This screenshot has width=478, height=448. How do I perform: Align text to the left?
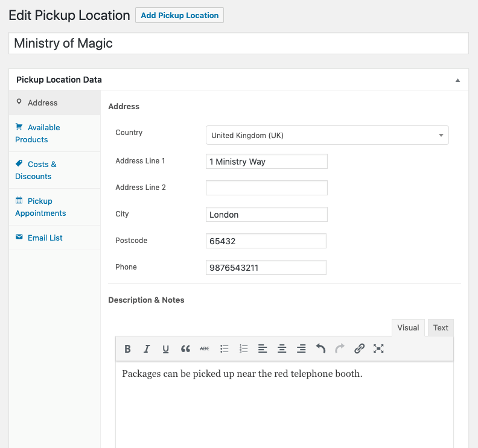tap(263, 349)
